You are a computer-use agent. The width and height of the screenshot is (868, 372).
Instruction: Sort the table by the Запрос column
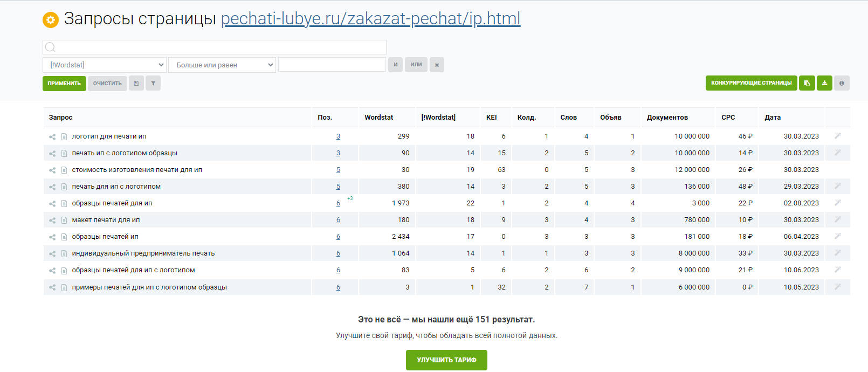[x=60, y=118]
